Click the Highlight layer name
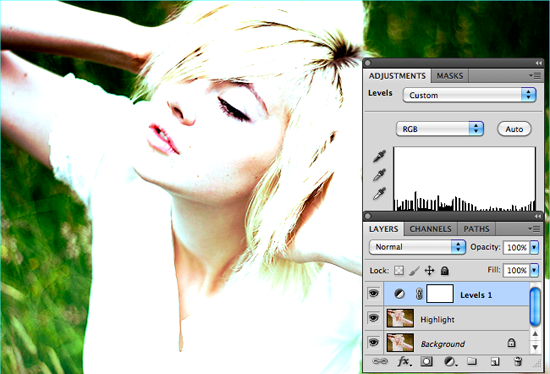The height and width of the screenshot is (374, 550). point(437,320)
